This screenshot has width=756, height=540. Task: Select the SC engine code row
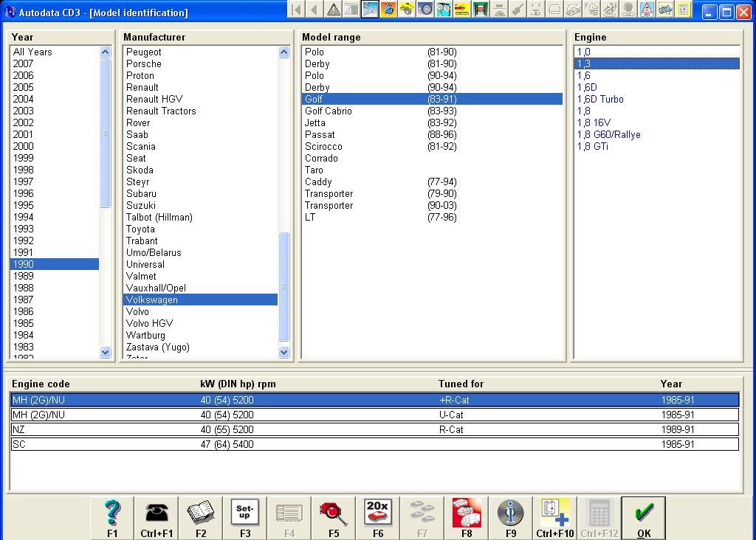(374, 444)
